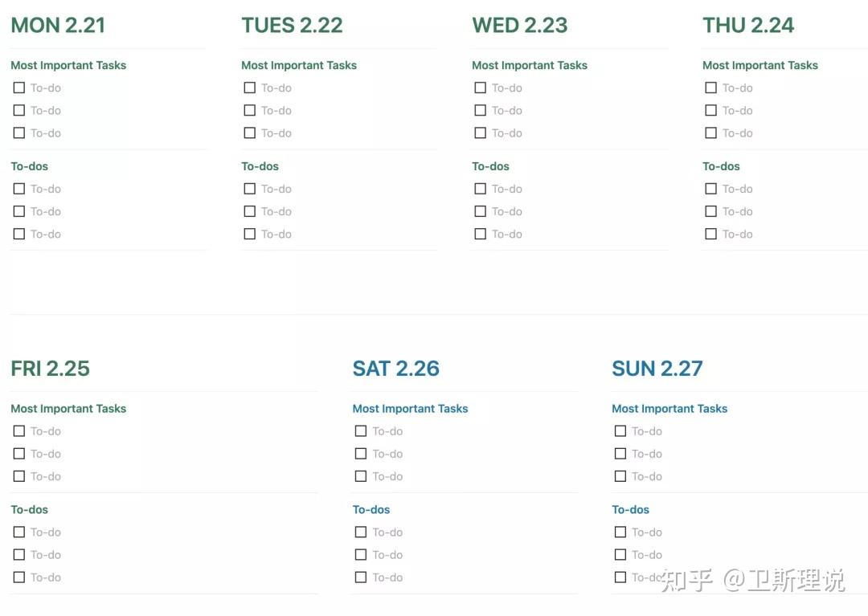
Task: Check second Most Important Tasks checkbox under FRI 2.25
Action: pos(19,454)
